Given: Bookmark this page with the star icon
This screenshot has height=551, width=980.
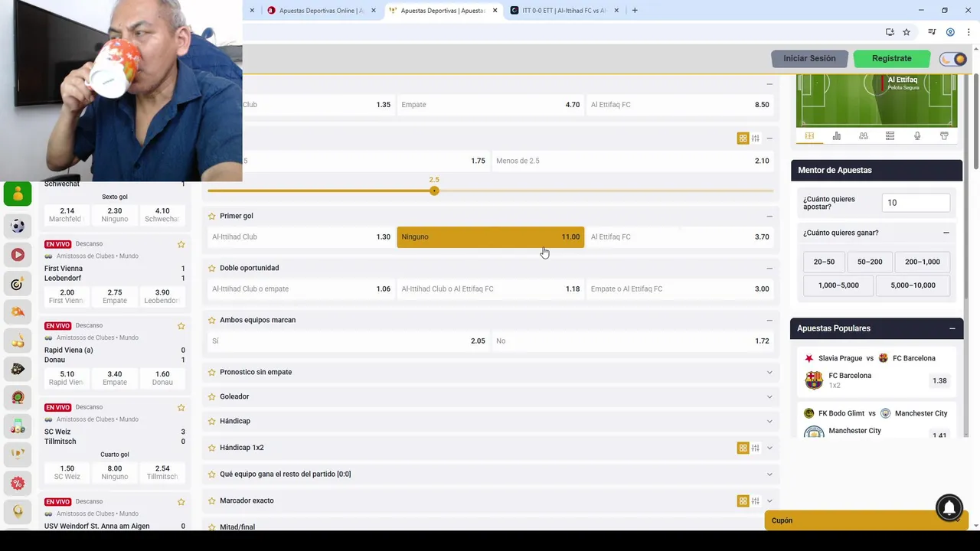Looking at the screenshot, I should (906, 32).
